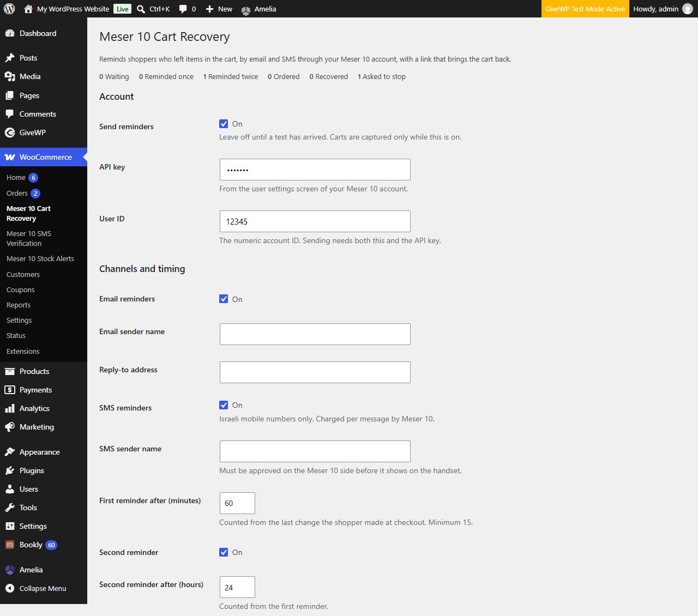This screenshot has width=698, height=616.
Task: Click the Bookly calendar icon
Action: 10,545
